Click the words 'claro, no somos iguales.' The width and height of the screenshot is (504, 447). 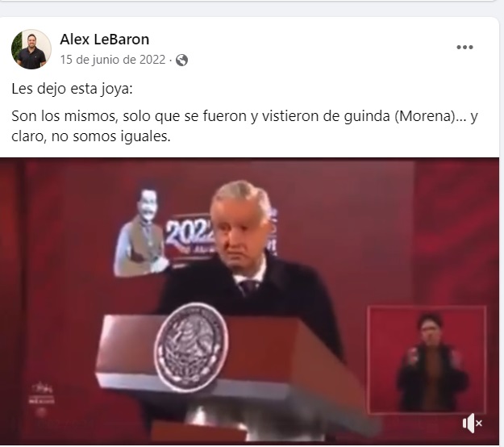[90, 136]
